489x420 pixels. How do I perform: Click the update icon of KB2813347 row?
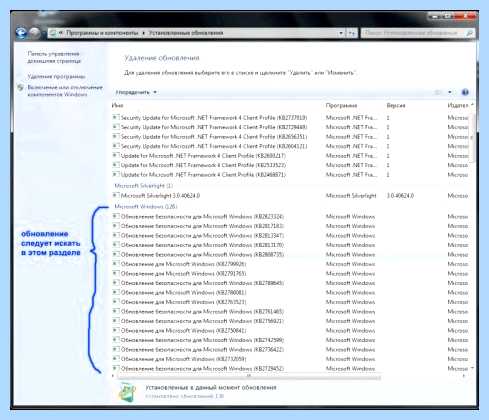(x=115, y=235)
